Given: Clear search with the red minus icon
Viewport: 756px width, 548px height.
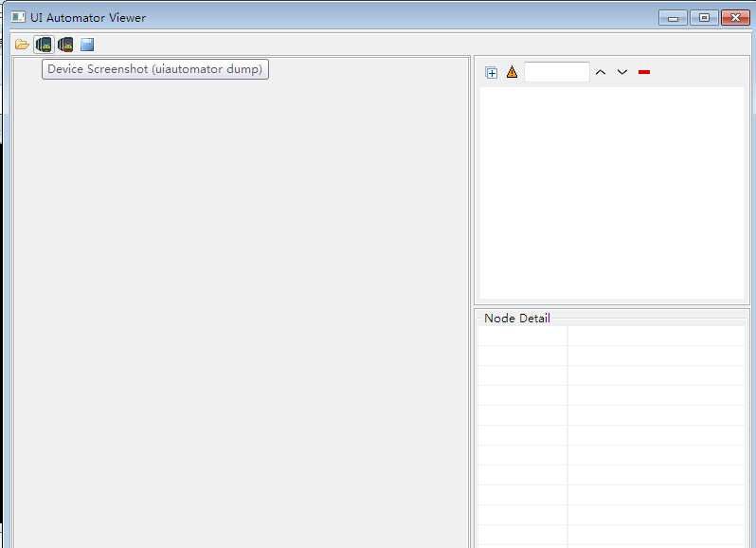Looking at the screenshot, I should coord(644,72).
